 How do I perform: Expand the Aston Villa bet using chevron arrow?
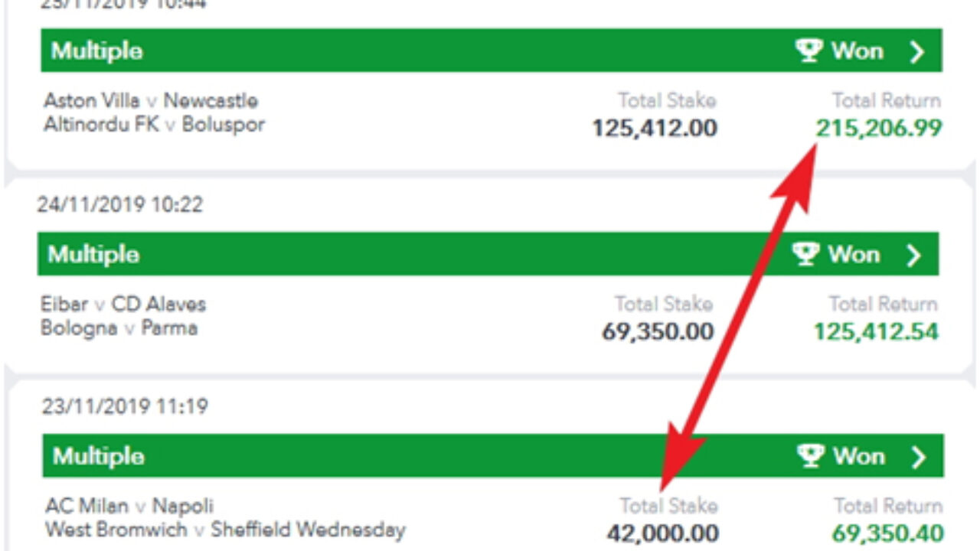(x=916, y=51)
